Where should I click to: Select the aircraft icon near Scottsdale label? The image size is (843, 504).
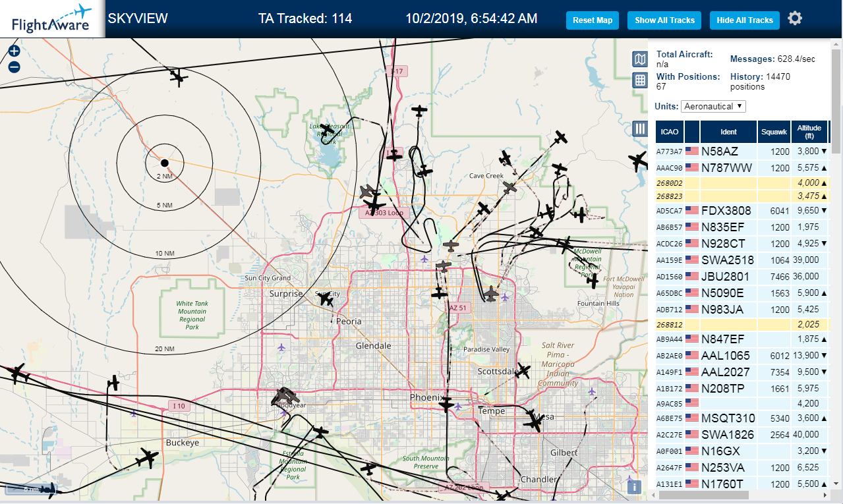(x=523, y=371)
